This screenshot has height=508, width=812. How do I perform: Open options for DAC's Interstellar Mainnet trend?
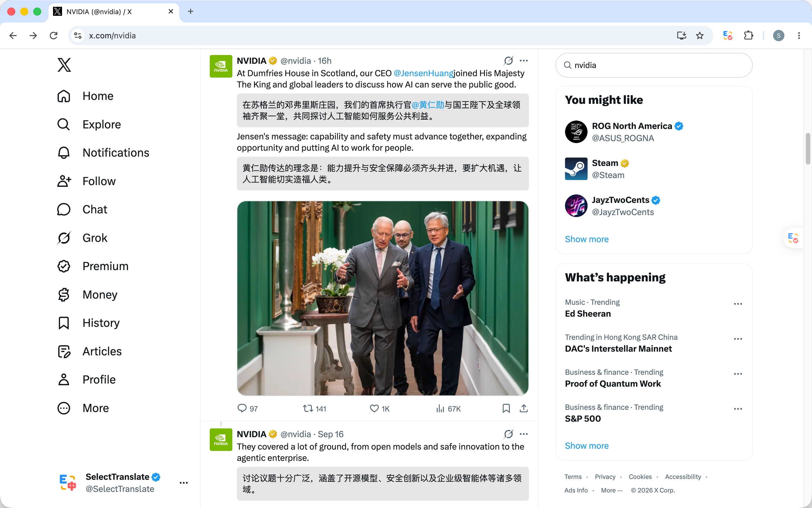[x=738, y=339]
